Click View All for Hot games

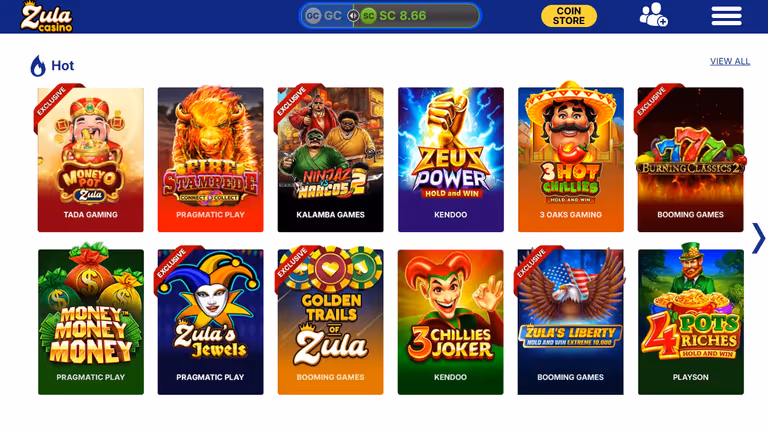click(730, 61)
